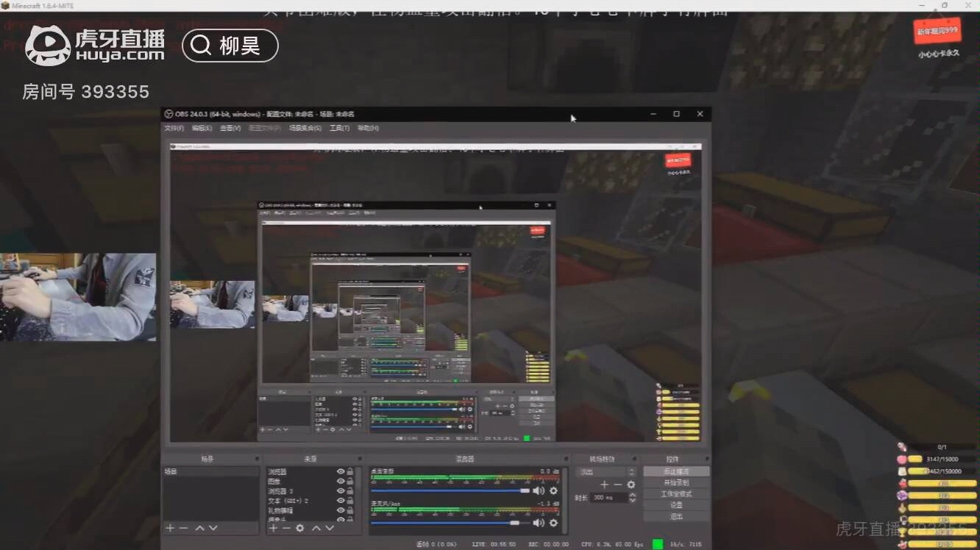Open 工具(T) menu in main OBS window

(x=339, y=128)
